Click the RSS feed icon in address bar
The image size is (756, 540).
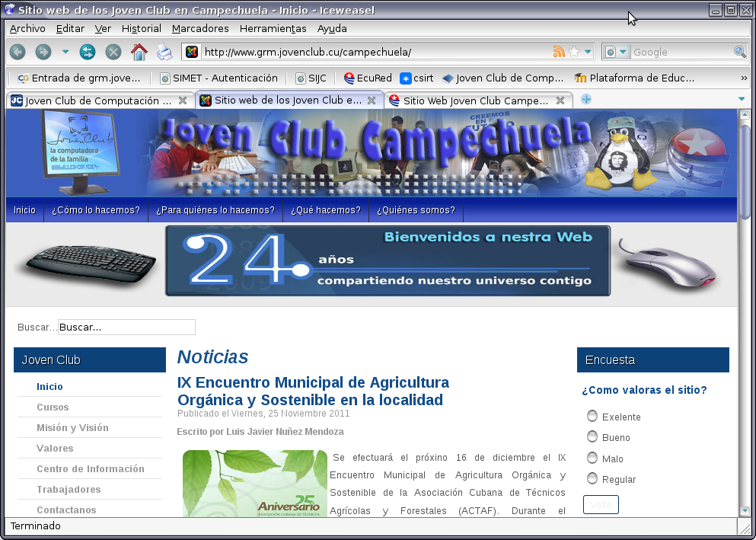[559, 52]
